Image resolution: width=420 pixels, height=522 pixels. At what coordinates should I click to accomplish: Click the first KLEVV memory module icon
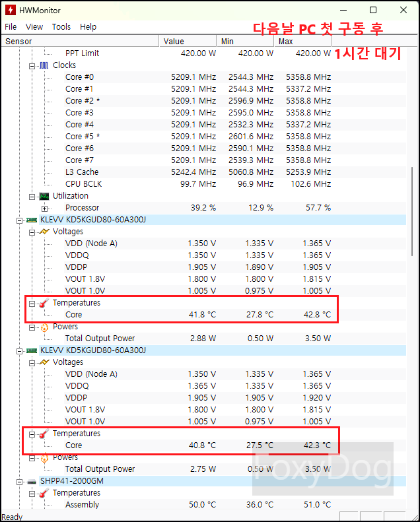(32, 220)
